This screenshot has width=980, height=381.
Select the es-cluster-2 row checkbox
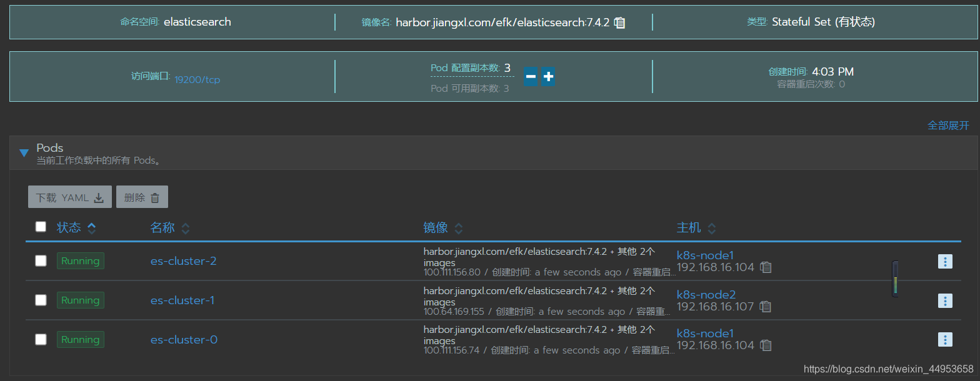(41, 261)
